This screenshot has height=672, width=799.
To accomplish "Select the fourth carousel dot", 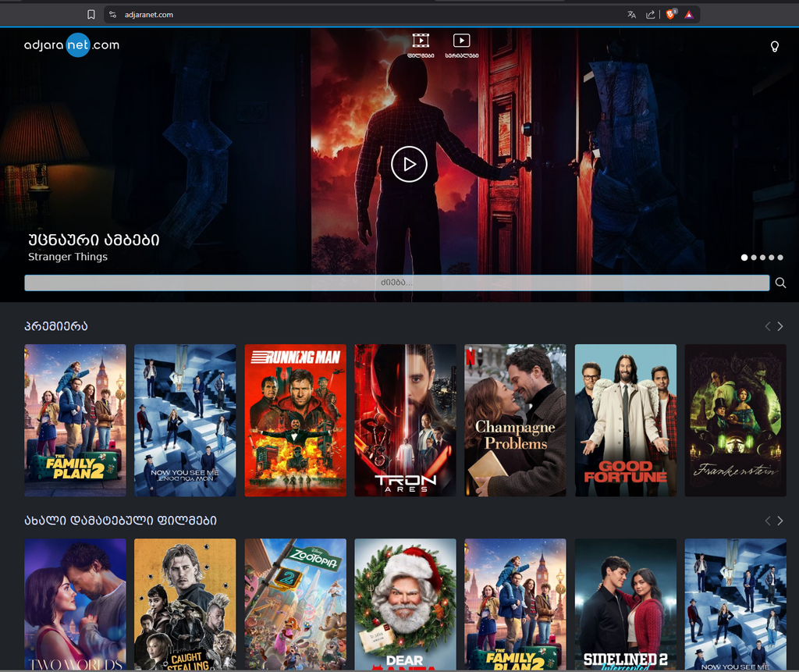I will [x=772, y=258].
